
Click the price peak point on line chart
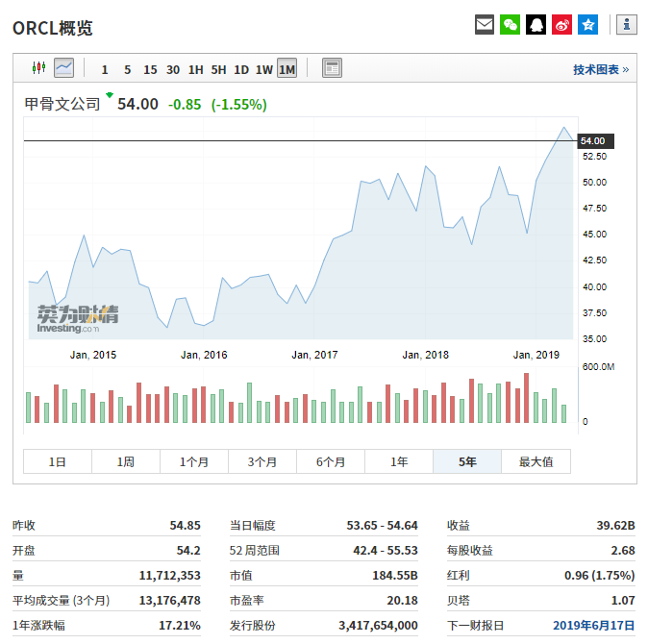click(563, 127)
